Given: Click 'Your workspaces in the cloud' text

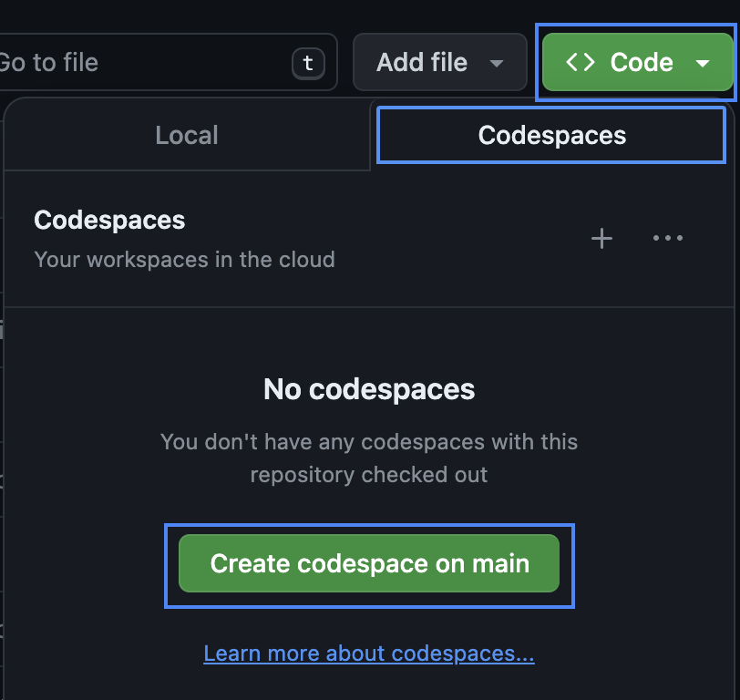Looking at the screenshot, I should [184, 260].
